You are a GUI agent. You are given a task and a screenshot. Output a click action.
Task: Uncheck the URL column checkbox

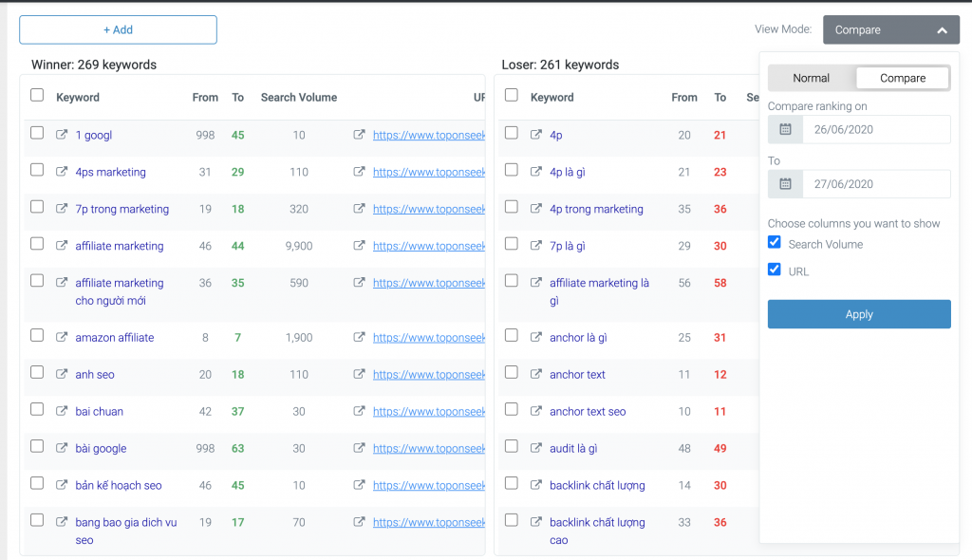[775, 271]
